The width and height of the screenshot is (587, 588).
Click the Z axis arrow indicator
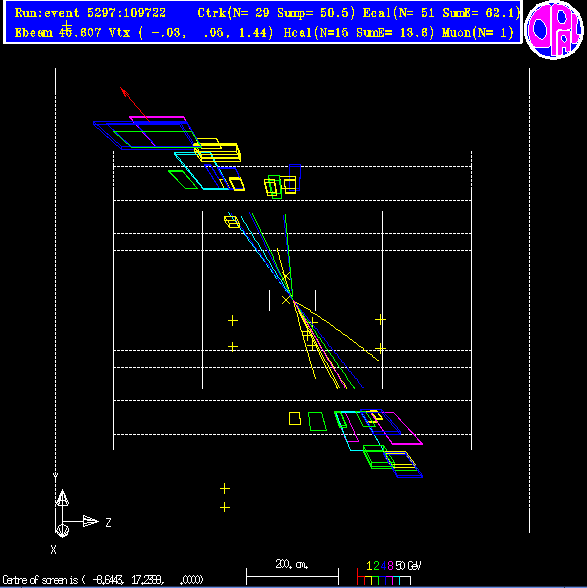[x=90, y=521]
